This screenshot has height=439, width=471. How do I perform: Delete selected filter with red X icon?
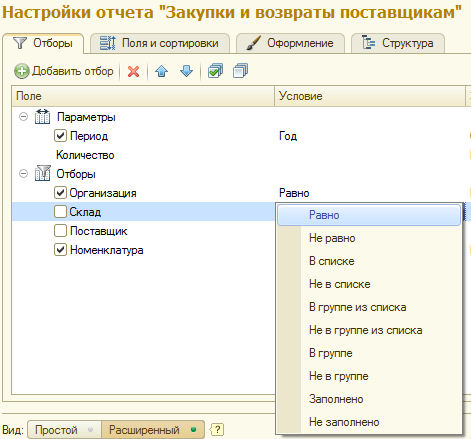pyautogui.click(x=133, y=71)
